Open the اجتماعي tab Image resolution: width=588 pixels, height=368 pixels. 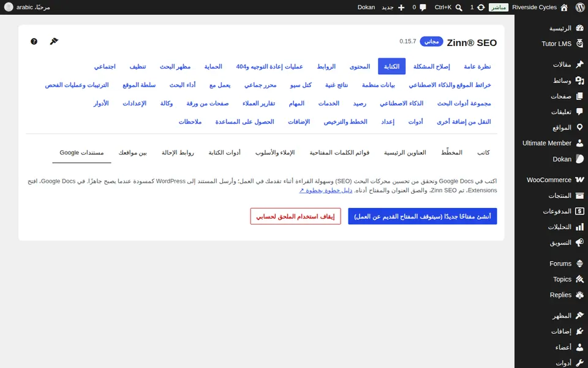(105, 66)
